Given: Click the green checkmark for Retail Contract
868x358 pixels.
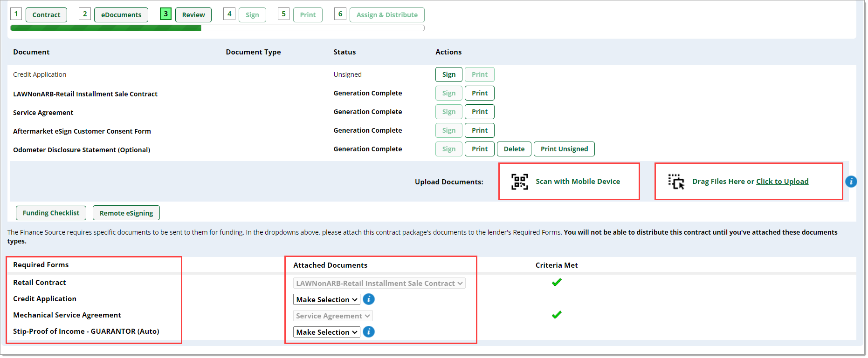Looking at the screenshot, I should (557, 282).
